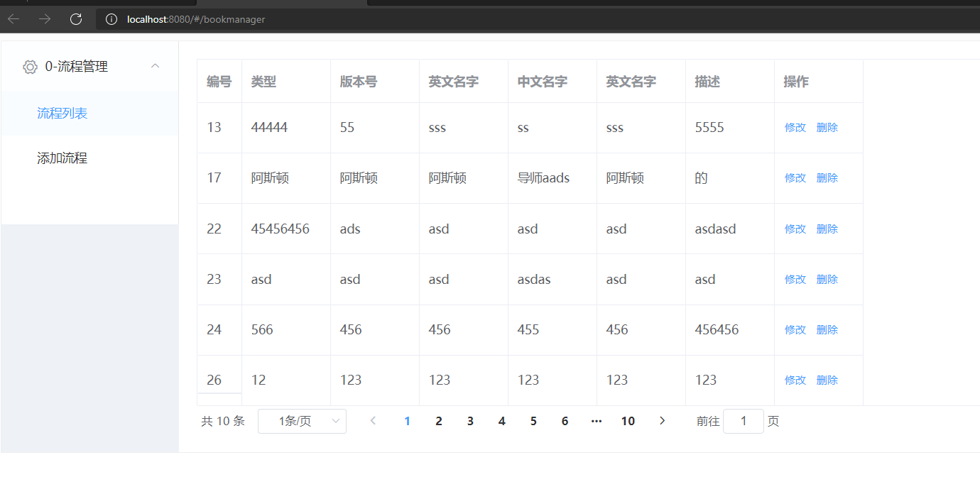This screenshot has height=477, width=980.
Task: Click the cell containing 456456
Action: [730, 330]
